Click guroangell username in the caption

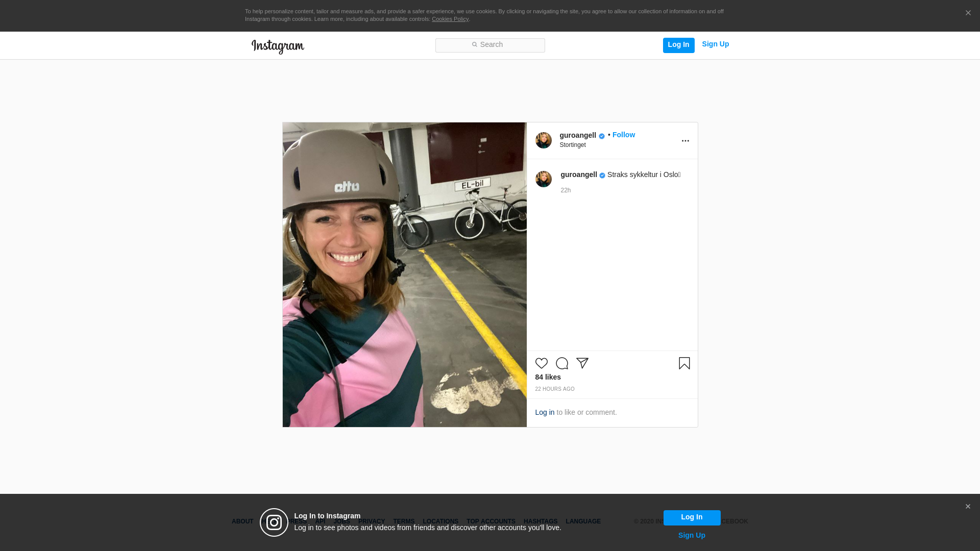(579, 174)
